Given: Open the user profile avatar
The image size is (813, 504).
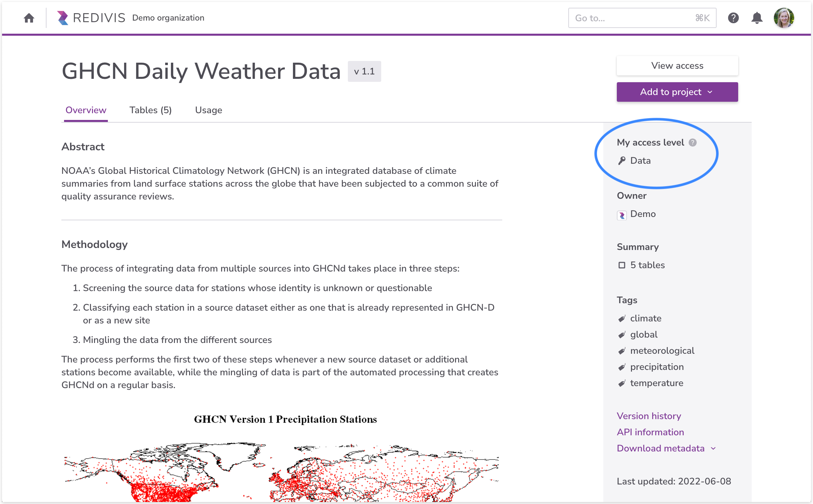Looking at the screenshot, I should coord(784,18).
